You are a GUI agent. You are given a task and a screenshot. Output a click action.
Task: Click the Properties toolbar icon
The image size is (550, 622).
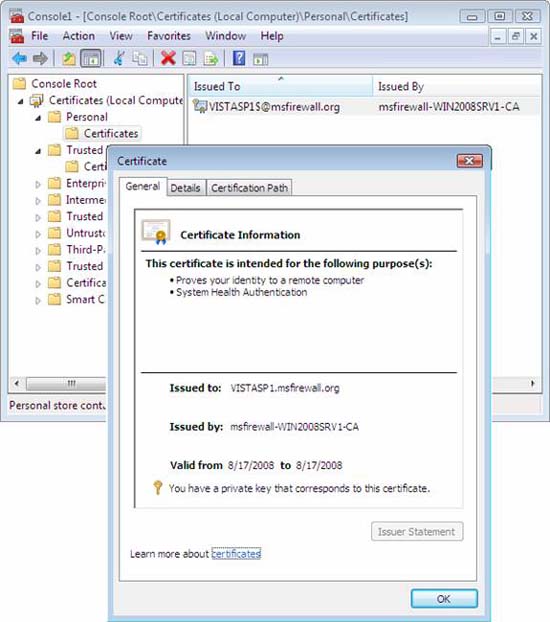pos(189,59)
